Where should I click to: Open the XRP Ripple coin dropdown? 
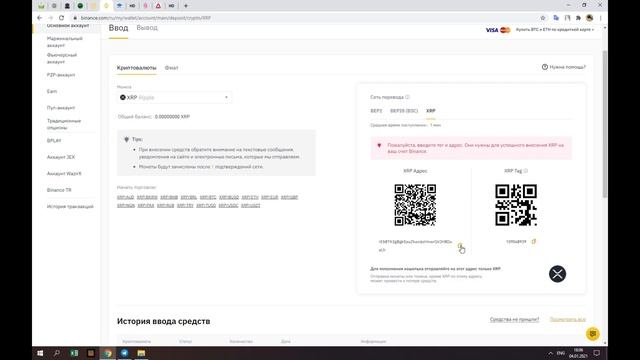pyautogui.click(x=174, y=98)
